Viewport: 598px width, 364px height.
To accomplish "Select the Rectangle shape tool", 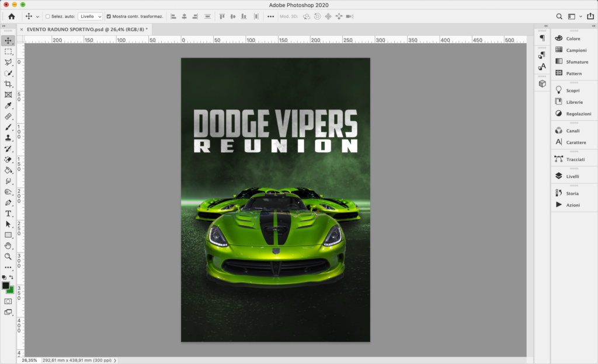I will point(8,235).
